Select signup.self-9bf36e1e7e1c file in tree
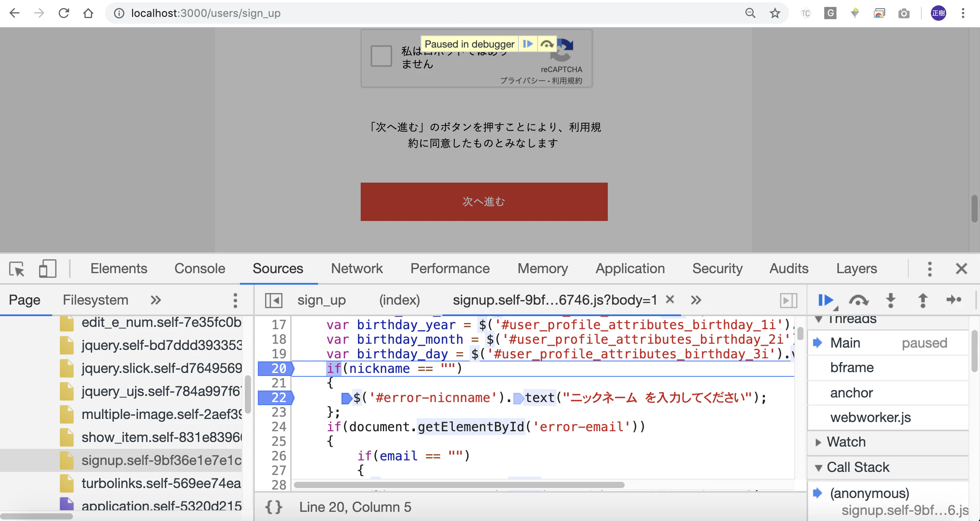980x521 pixels. click(x=161, y=460)
